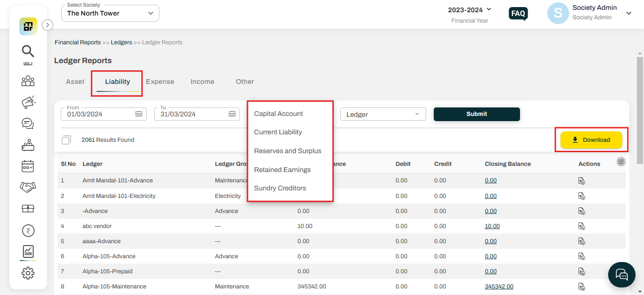Open Announcements via the megaphone icon
Image resolution: width=644 pixels, height=295 pixels.
(28, 102)
